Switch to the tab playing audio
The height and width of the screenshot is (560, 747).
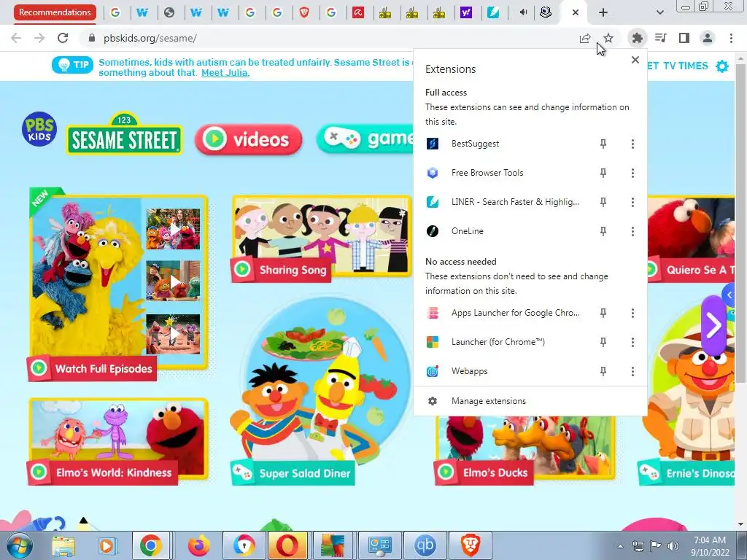(x=523, y=12)
